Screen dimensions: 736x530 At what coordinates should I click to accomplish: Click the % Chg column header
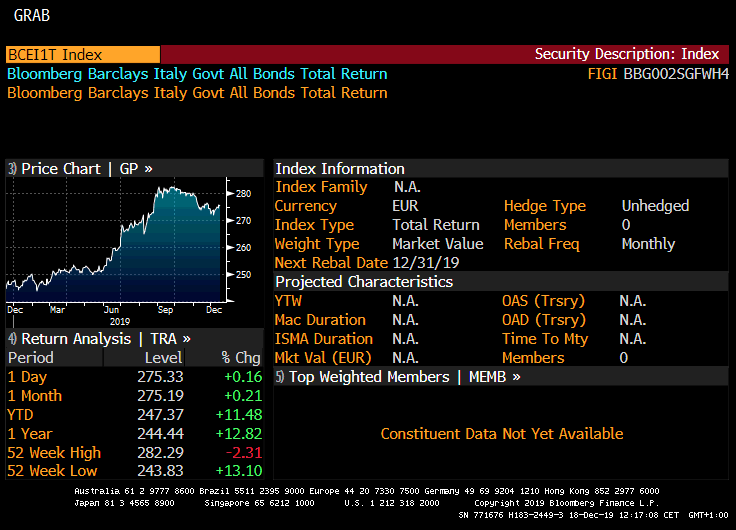click(x=241, y=358)
